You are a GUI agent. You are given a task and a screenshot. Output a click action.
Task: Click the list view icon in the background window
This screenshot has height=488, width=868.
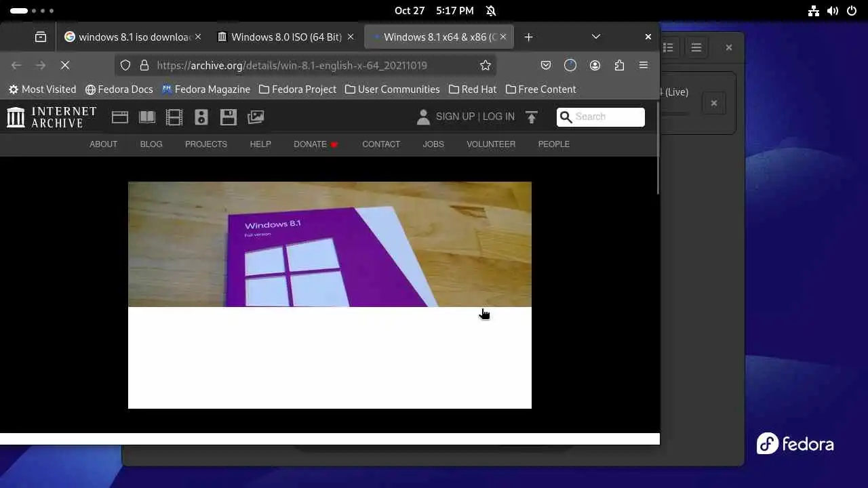669,47
